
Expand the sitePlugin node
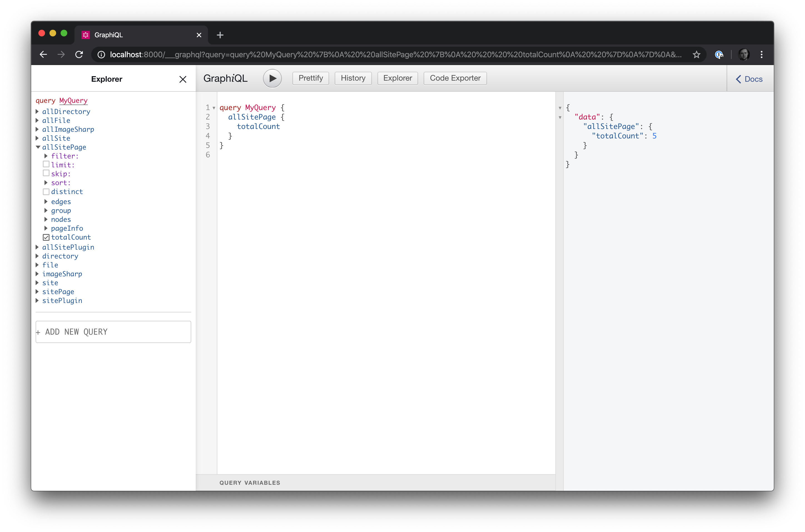(37, 300)
